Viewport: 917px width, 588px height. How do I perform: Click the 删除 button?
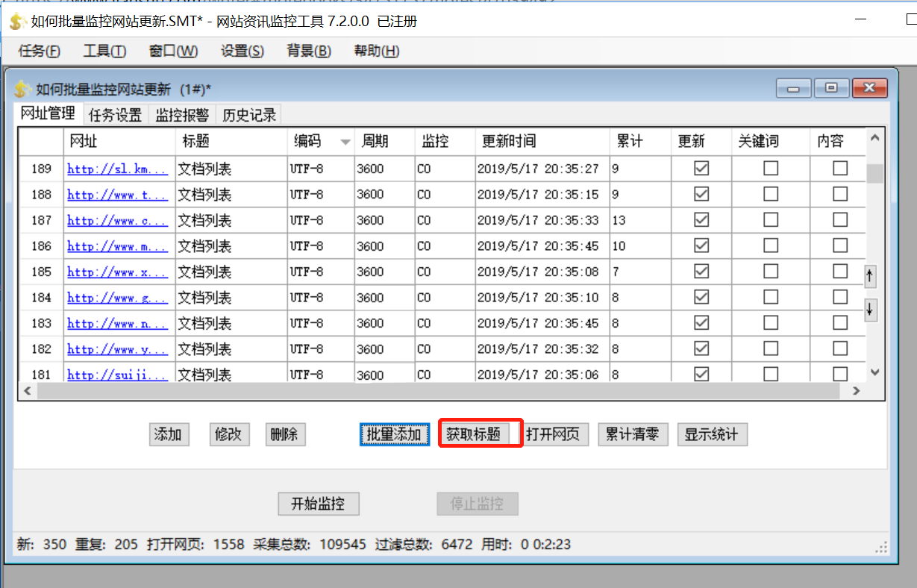click(285, 434)
